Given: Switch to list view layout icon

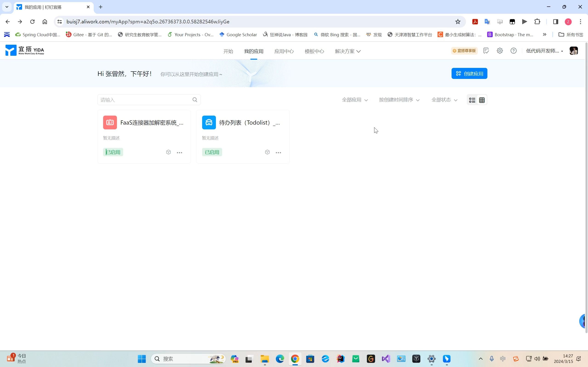Looking at the screenshot, I should (472, 100).
